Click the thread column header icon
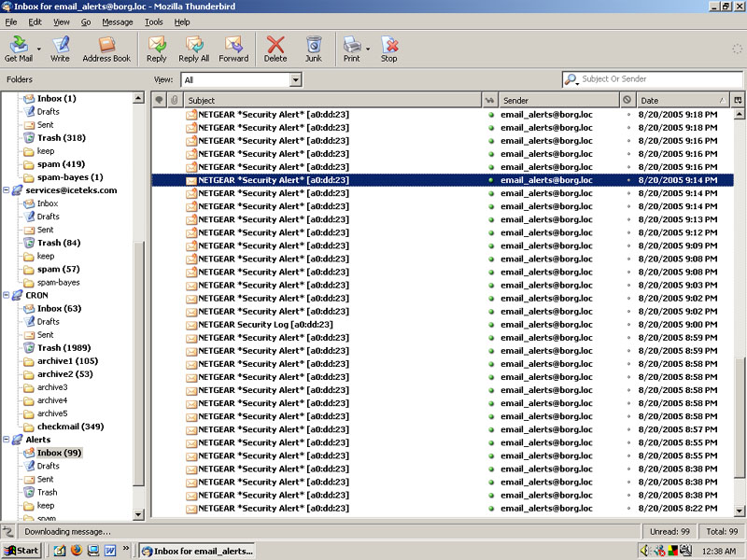The height and width of the screenshot is (560, 747). [159, 100]
